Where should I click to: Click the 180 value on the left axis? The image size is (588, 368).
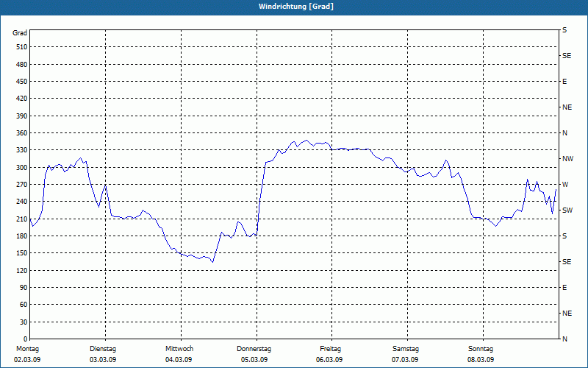(22, 236)
